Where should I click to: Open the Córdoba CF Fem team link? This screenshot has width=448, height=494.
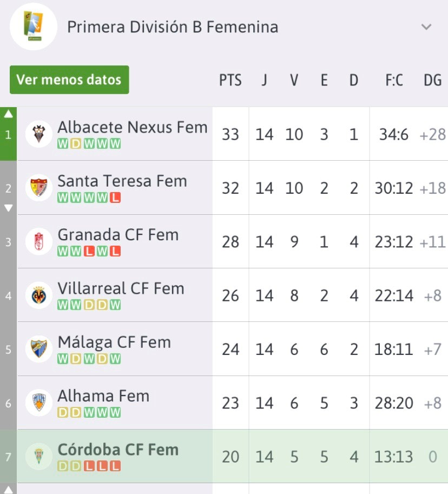(x=118, y=450)
